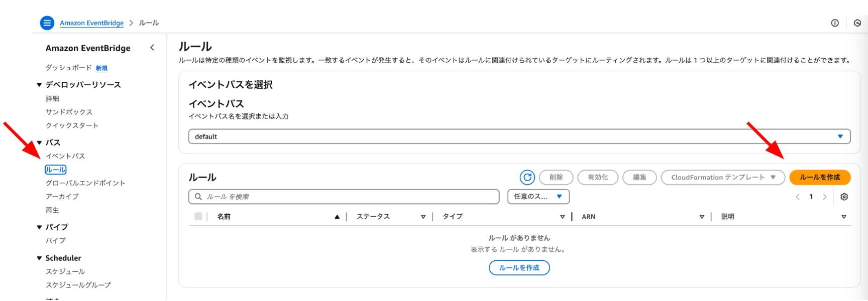
Task: Refresh the rules list
Action: [527, 177]
